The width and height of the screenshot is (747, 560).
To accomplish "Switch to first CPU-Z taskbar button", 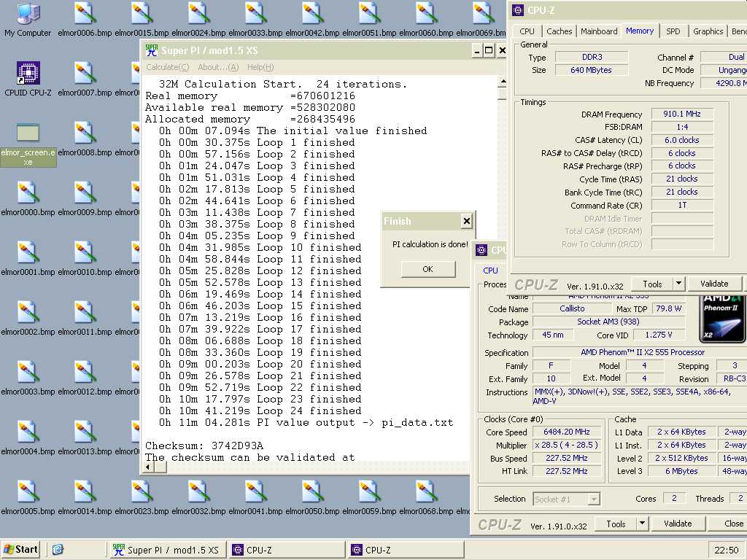I will pyautogui.click(x=286, y=550).
